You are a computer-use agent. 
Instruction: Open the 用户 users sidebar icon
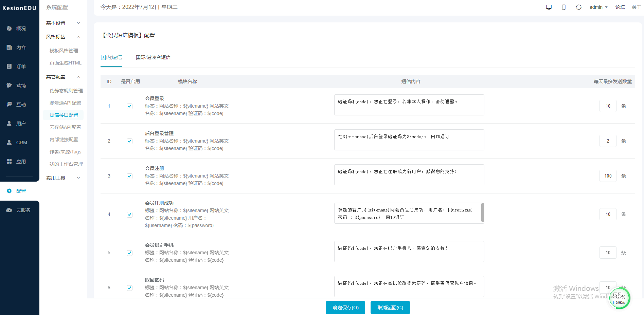click(x=10, y=124)
